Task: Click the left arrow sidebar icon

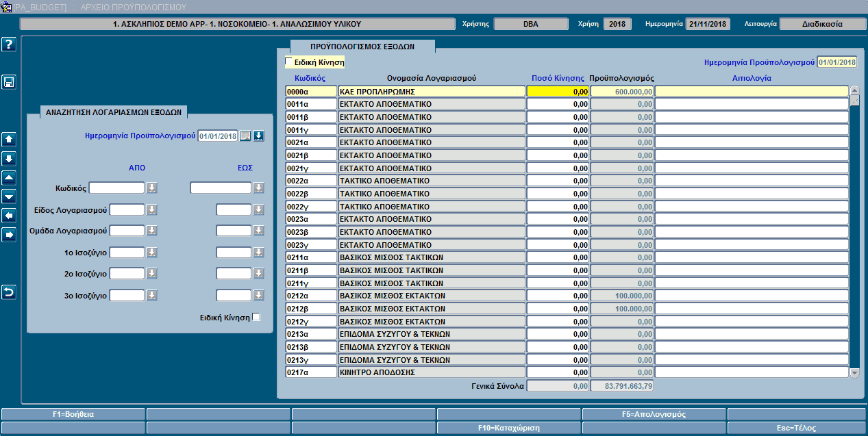Action: [x=9, y=216]
